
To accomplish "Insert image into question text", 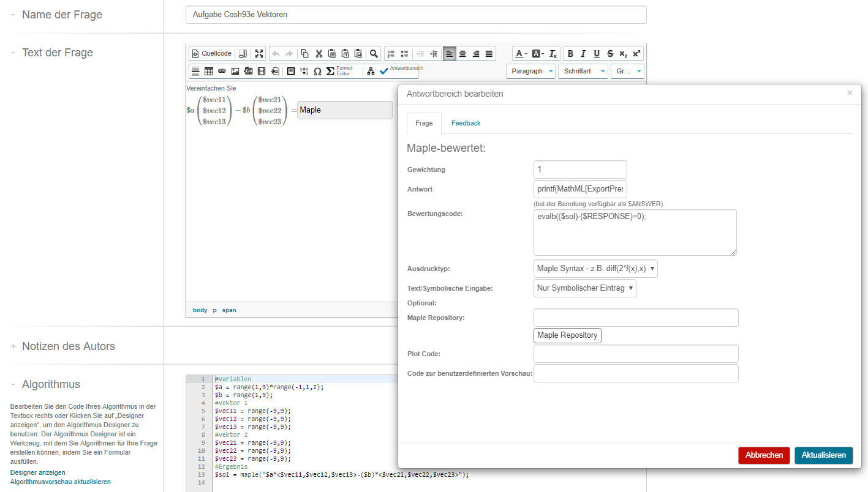I will point(235,72).
